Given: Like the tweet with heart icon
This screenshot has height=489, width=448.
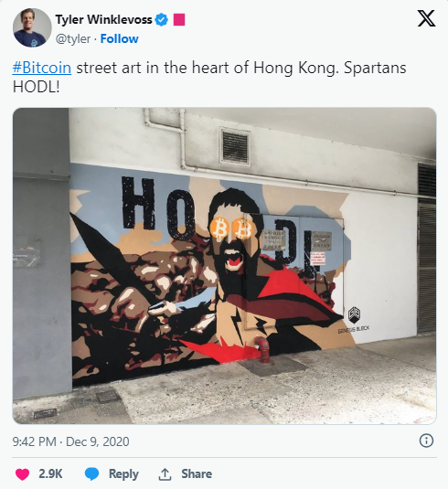Looking at the screenshot, I should coord(22,474).
